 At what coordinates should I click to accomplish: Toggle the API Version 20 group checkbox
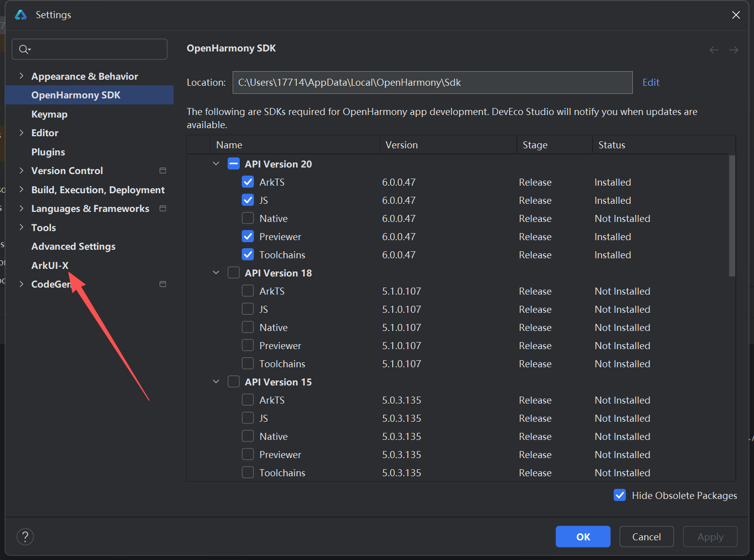(234, 164)
